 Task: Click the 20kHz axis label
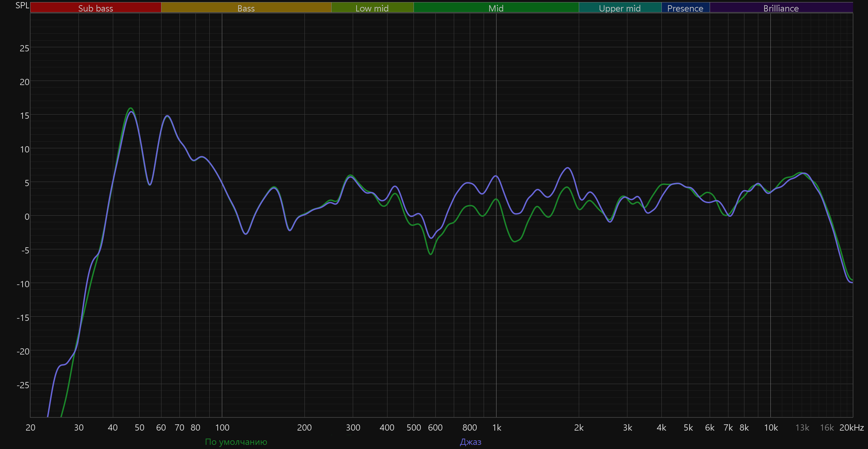[851, 427]
